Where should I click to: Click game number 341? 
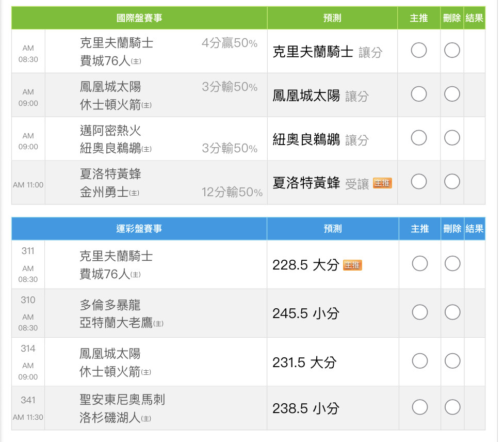click(28, 400)
